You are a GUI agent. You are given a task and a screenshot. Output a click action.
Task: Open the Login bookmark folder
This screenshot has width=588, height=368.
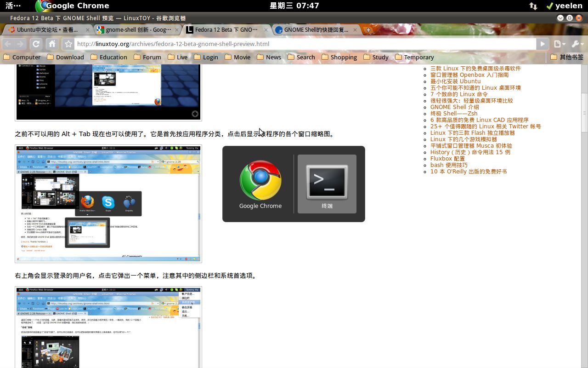coord(206,57)
